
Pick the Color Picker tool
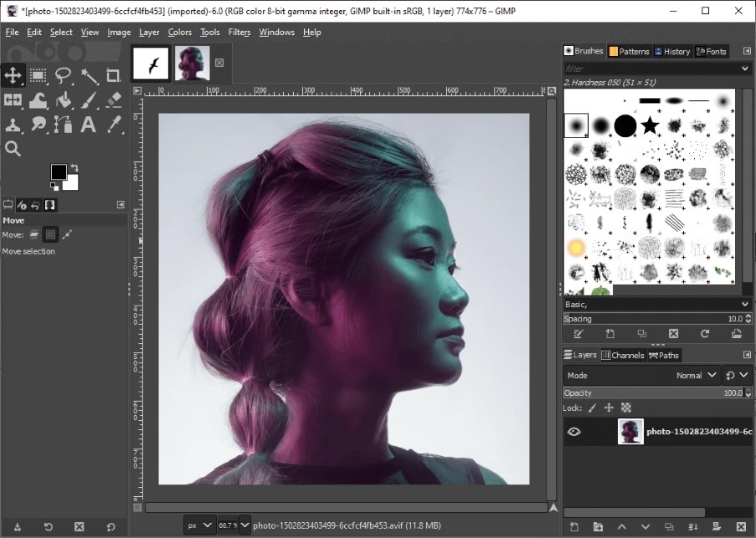[113, 125]
